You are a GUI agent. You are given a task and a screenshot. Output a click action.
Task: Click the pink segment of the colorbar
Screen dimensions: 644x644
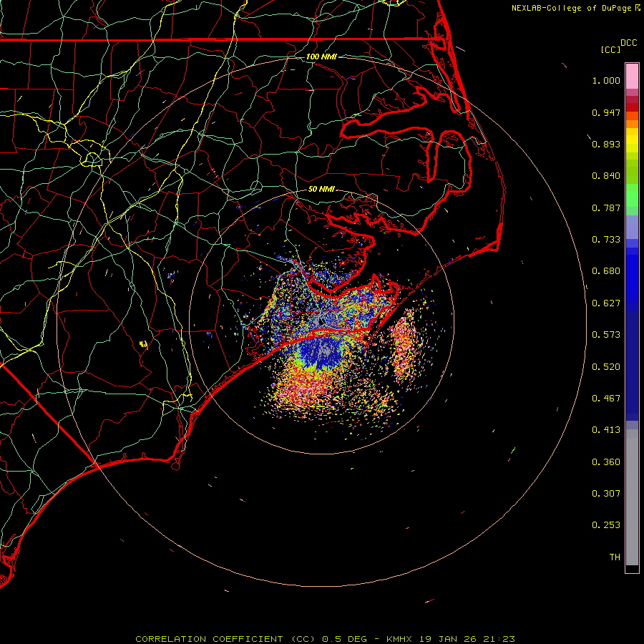coord(632,77)
